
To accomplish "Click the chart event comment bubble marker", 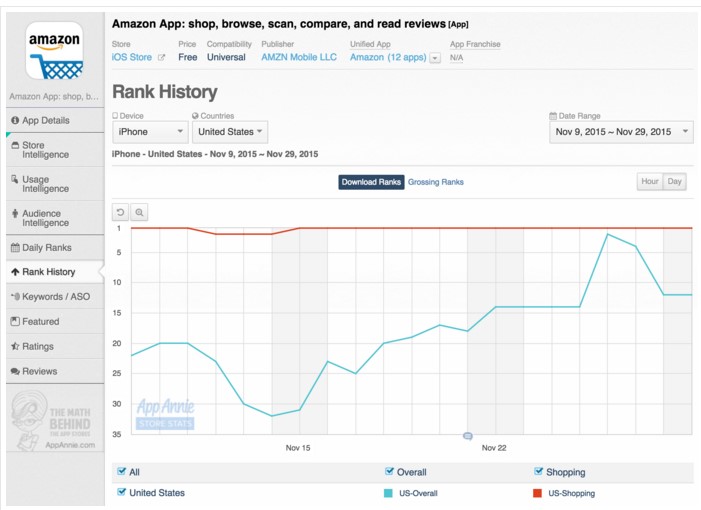I will pos(468,436).
